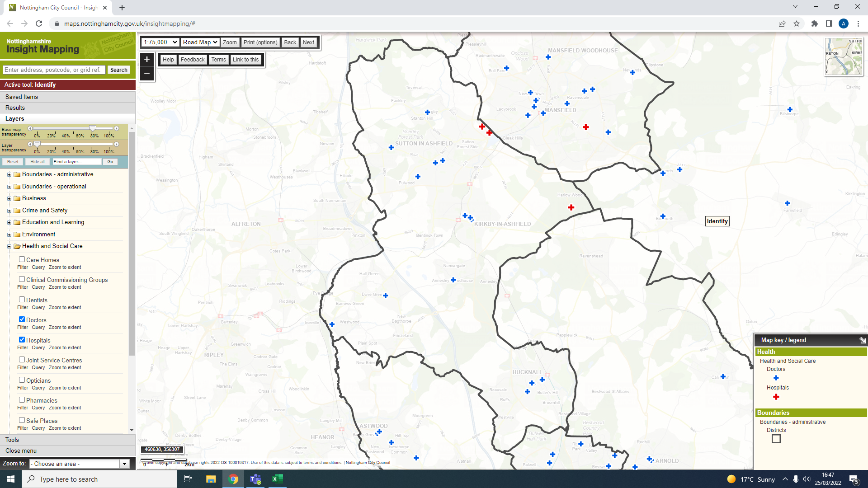Click the map zoom out minus button
The width and height of the screenshot is (868, 488).
pyautogui.click(x=147, y=73)
